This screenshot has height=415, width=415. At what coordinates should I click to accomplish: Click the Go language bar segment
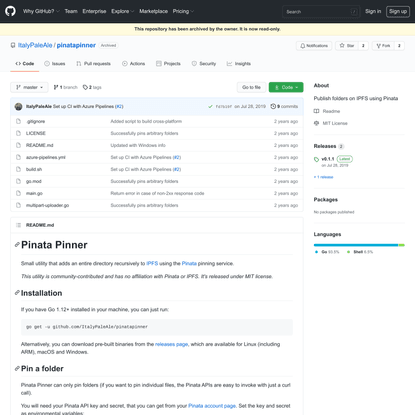point(356,245)
